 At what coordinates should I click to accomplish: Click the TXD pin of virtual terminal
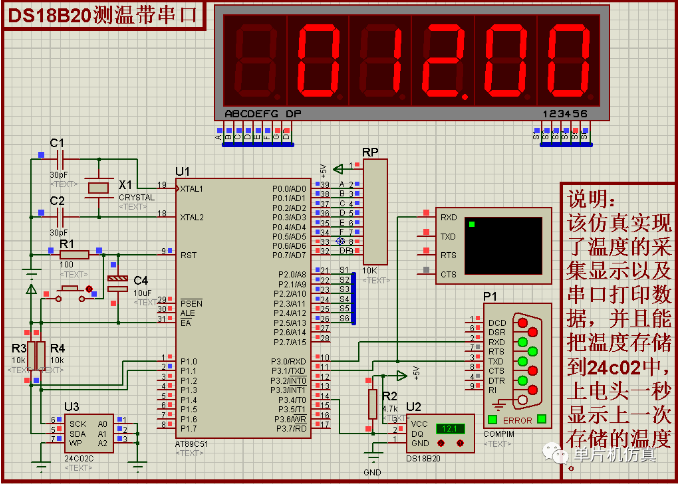[x=448, y=237]
